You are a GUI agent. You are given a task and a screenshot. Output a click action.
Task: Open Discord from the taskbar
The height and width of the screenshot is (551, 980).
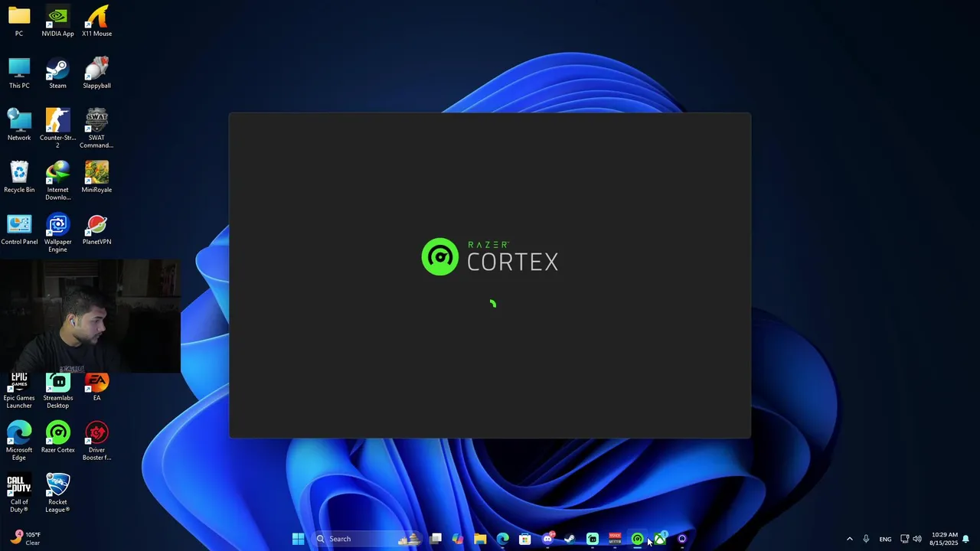[x=547, y=539]
